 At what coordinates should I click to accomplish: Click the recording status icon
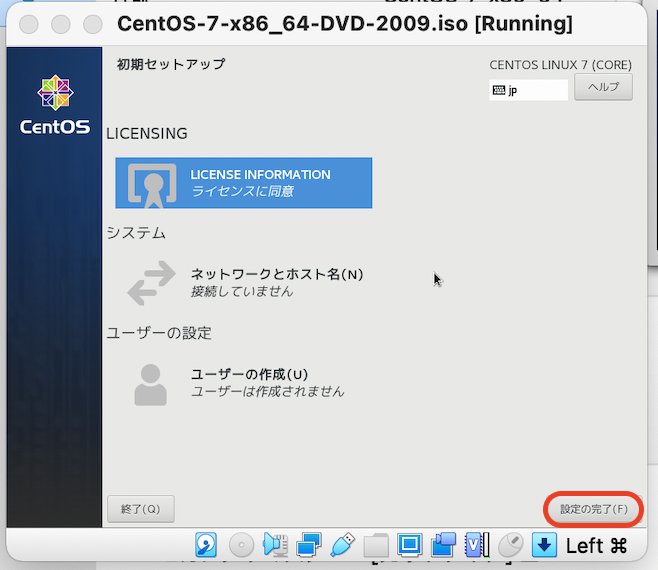pos(443,545)
